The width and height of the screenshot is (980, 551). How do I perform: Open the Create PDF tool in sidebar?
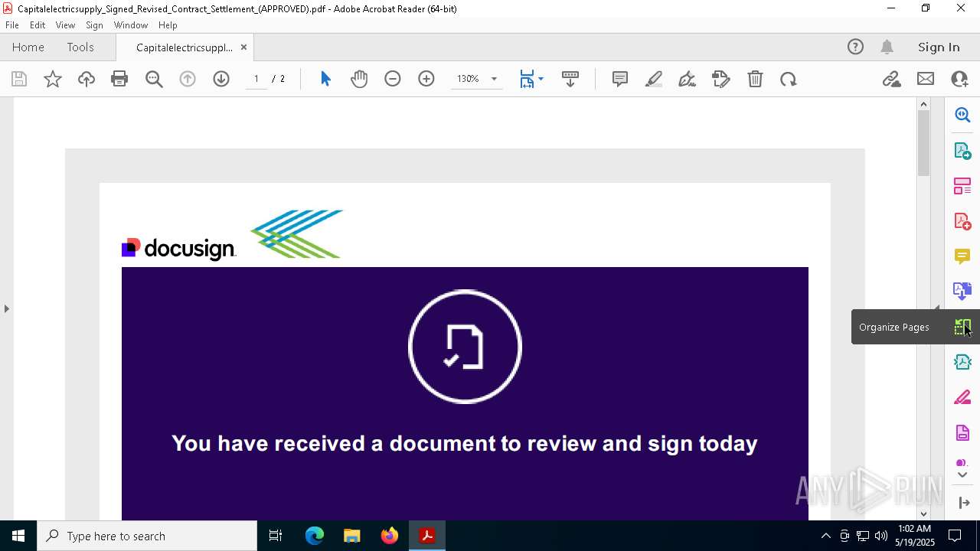[962, 221]
